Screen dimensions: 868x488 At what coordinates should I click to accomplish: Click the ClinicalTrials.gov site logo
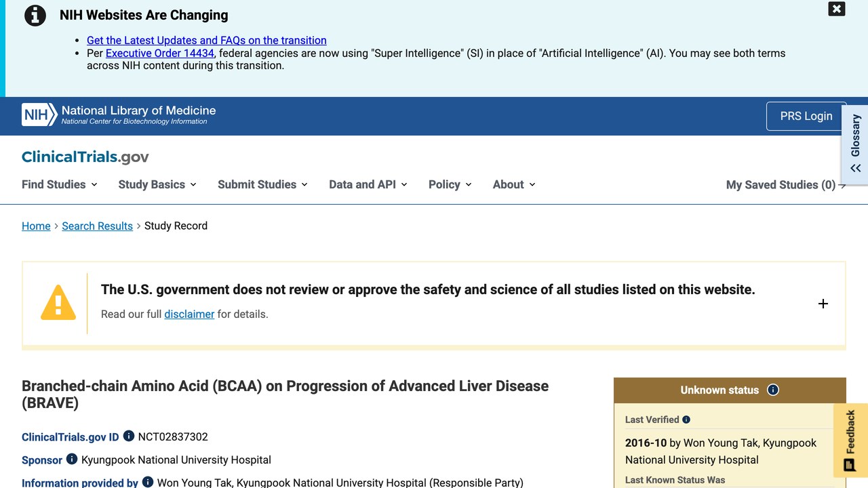[x=85, y=157]
